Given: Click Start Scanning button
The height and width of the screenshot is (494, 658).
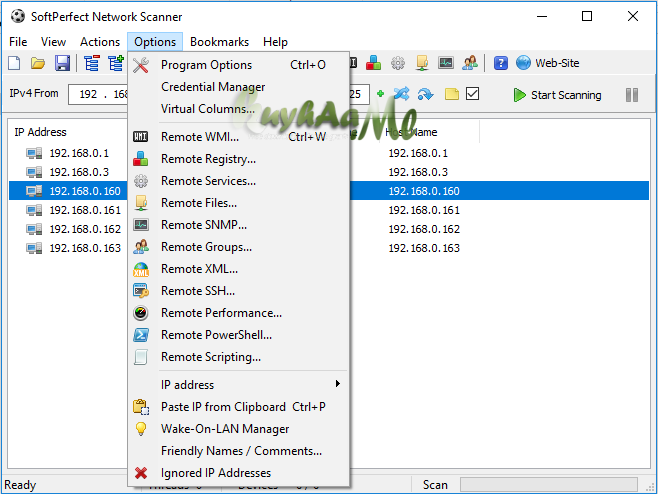Looking at the screenshot, I should tap(557, 95).
